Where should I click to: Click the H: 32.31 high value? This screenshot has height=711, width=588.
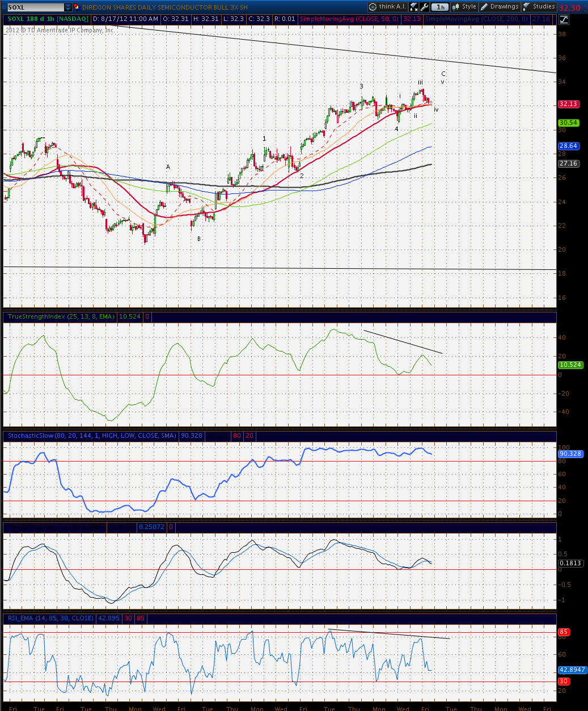tap(206, 19)
